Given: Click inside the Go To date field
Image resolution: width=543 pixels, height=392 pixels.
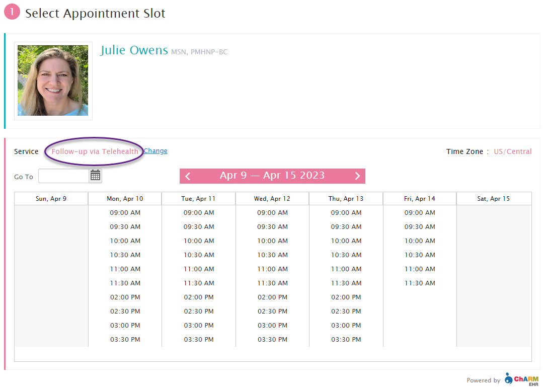Looking at the screenshot, I should point(64,176).
